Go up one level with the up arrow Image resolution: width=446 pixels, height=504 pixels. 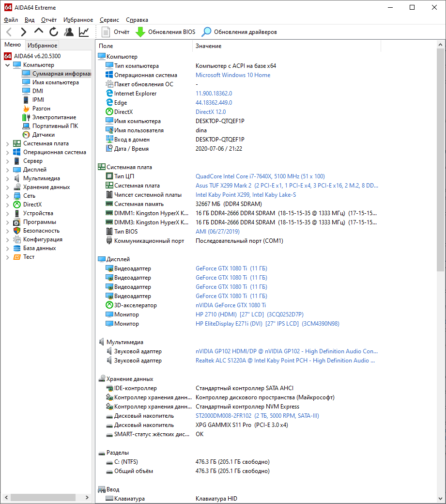coord(39,31)
